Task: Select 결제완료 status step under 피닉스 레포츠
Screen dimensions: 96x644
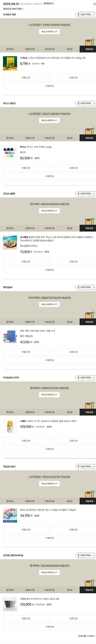Action: click(10, 138)
